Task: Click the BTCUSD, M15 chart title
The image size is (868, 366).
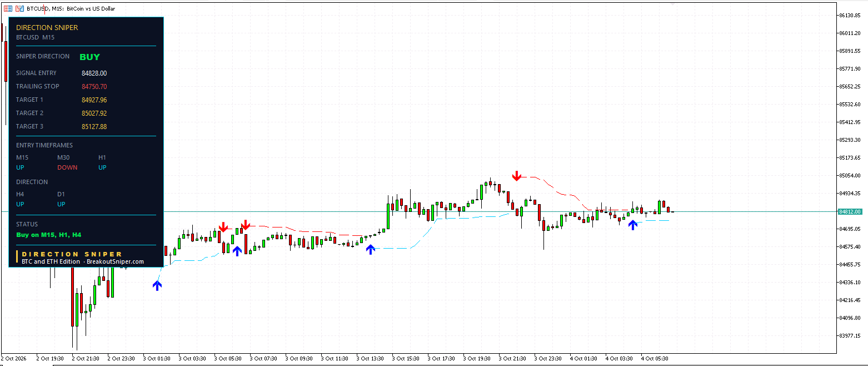Action: (x=71, y=8)
